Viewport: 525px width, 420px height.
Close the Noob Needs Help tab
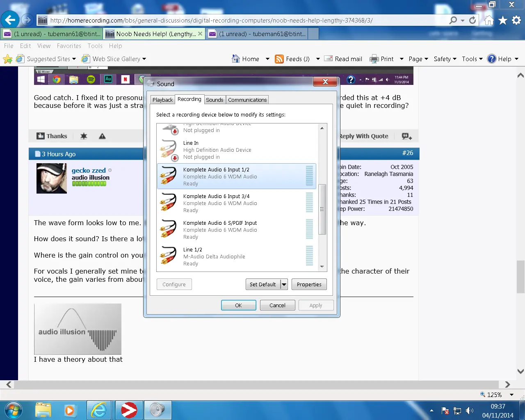[200, 34]
